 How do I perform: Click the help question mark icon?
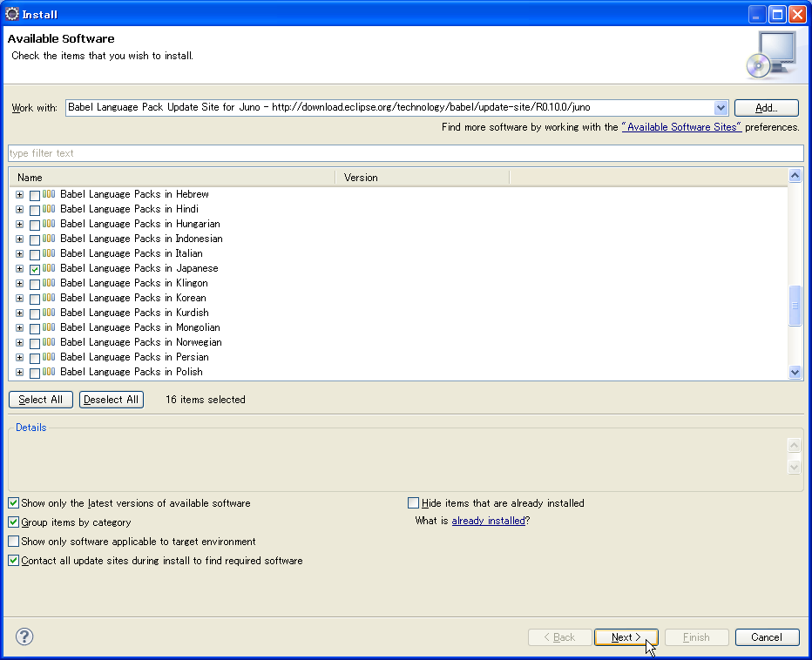24,636
